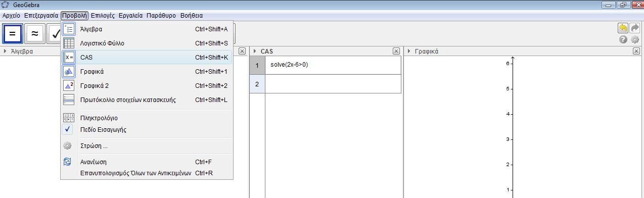Close the Άλγεβρα panel

tap(242, 52)
